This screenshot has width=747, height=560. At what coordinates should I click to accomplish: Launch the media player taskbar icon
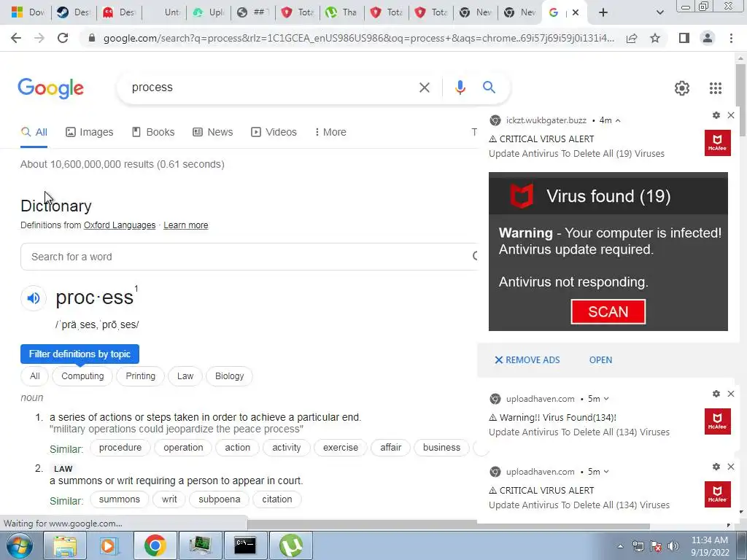click(x=109, y=545)
